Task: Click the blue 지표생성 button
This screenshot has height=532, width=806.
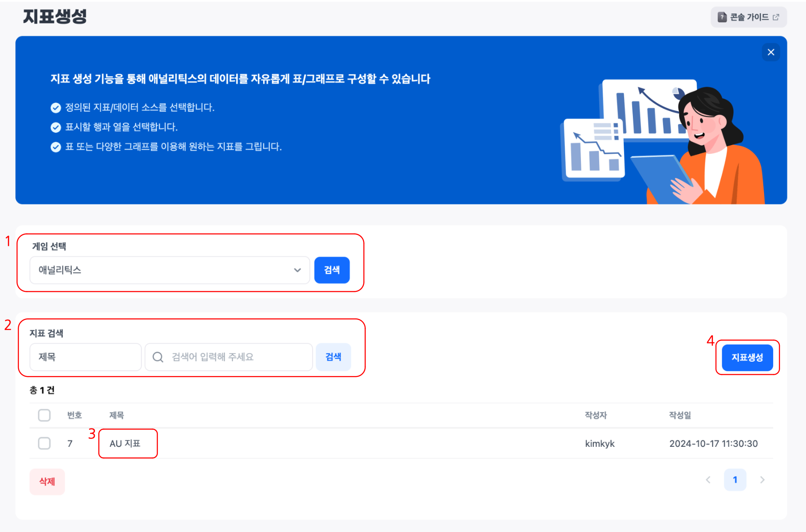Action: coord(747,358)
